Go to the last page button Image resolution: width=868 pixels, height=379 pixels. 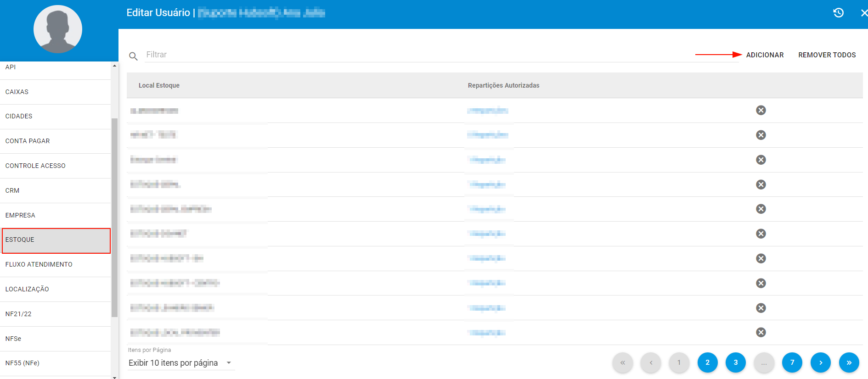tap(849, 362)
